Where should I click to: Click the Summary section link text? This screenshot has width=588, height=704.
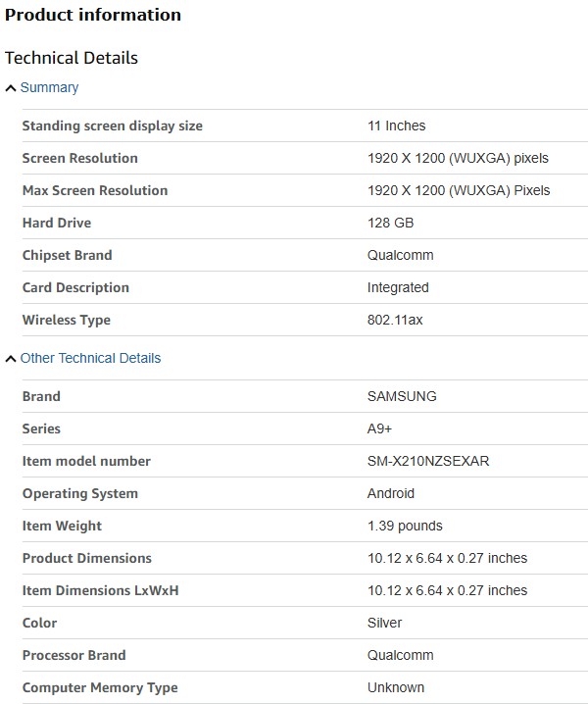pyautogui.click(x=49, y=87)
